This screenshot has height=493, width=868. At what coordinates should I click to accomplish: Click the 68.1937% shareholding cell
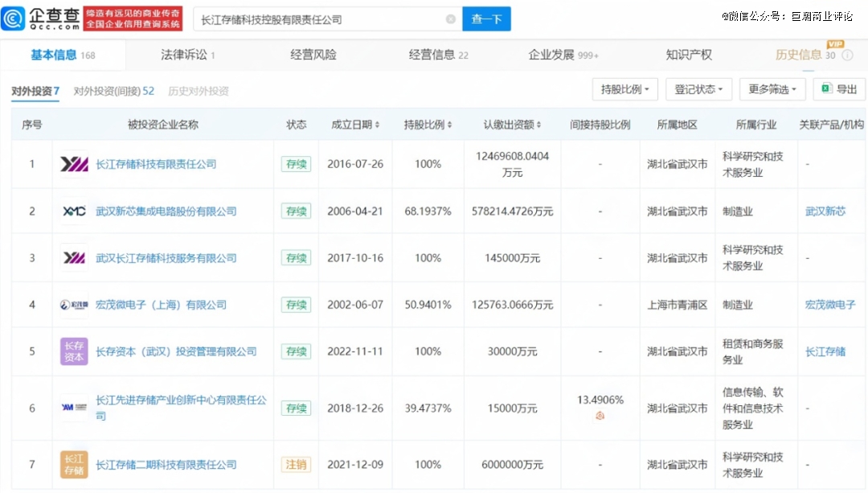tap(428, 211)
